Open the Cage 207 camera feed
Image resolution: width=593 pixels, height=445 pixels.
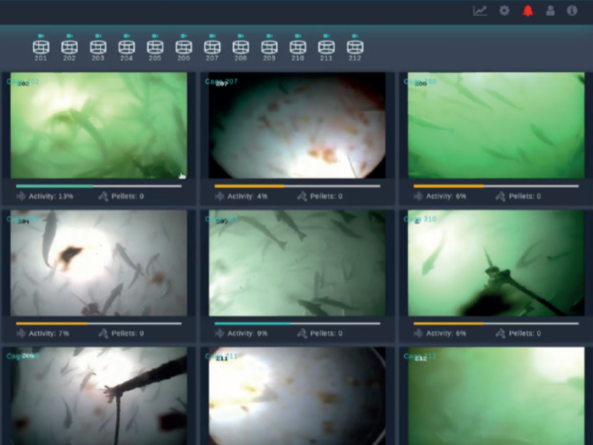[297, 125]
